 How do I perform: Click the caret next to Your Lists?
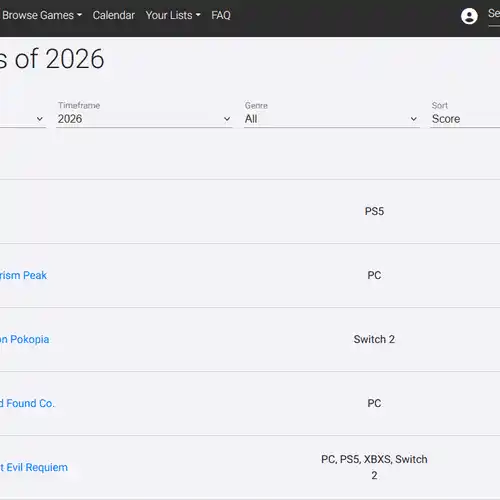pos(198,15)
